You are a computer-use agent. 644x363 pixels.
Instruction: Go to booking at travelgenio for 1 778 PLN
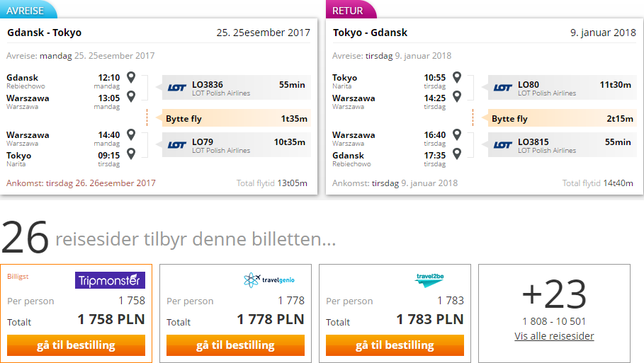[x=235, y=345]
